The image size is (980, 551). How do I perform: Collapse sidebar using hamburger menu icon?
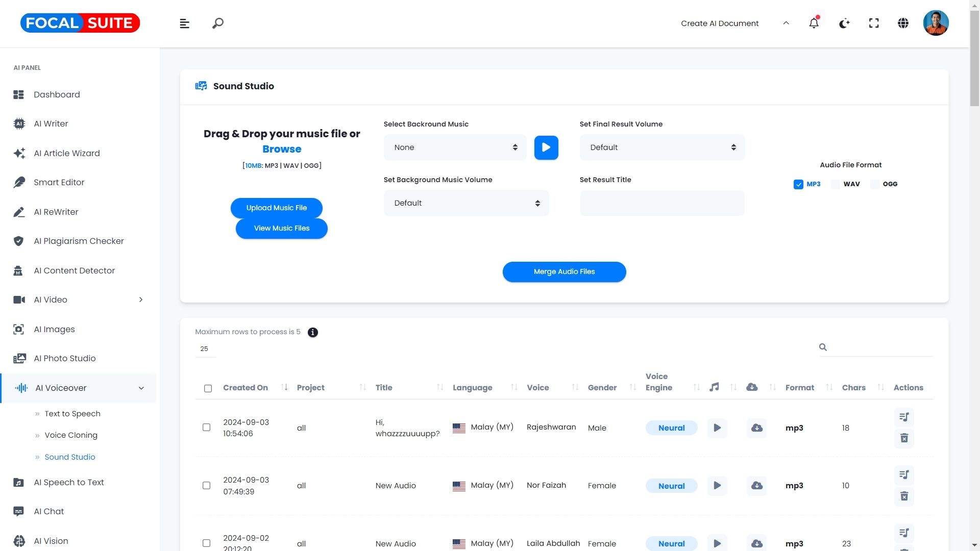185,23
